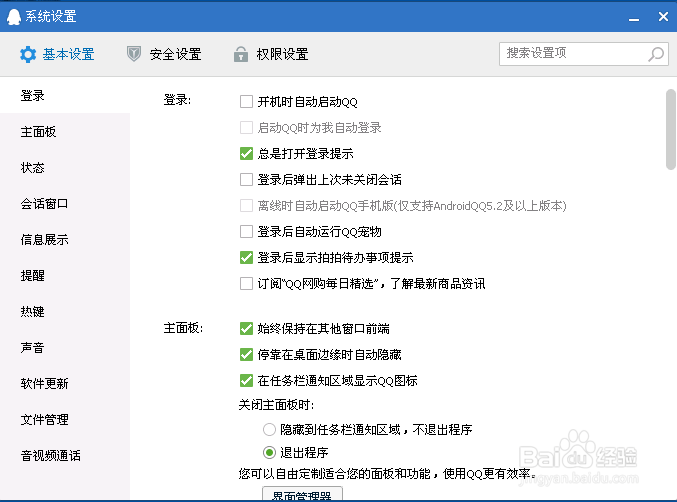Enable 登录后弹出上次未关闭会话
The height and width of the screenshot is (502, 677).
[x=246, y=180]
